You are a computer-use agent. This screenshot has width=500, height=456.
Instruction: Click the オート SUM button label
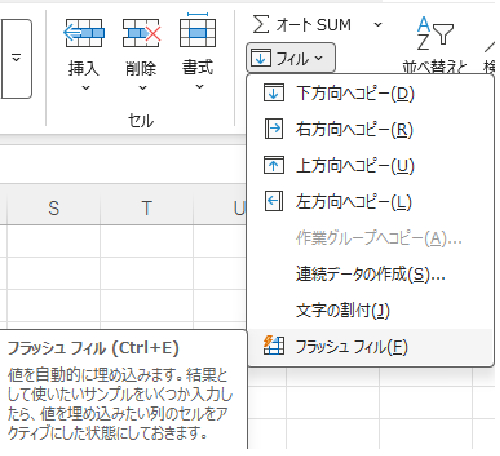314,25
